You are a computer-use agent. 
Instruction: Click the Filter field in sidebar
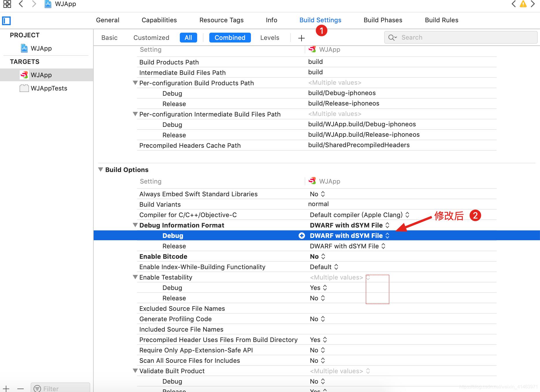(x=60, y=388)
